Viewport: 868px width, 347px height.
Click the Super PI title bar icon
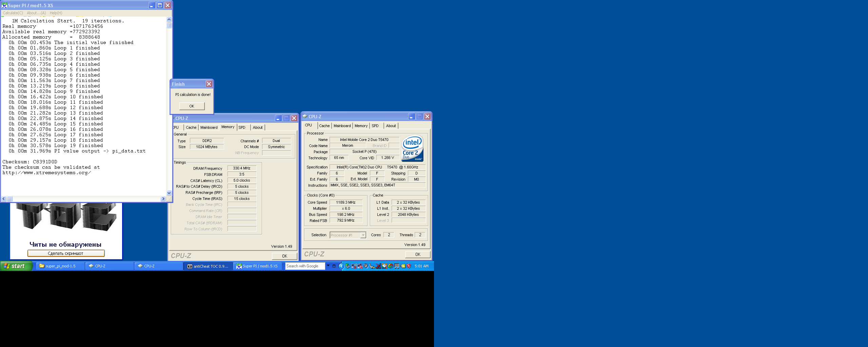(x=4, y=5)
